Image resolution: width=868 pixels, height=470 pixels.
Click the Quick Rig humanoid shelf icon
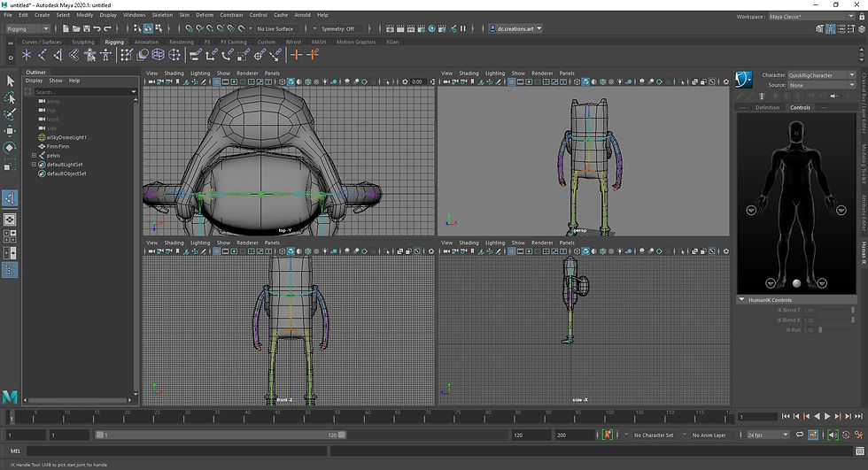(x=90, y=55)
